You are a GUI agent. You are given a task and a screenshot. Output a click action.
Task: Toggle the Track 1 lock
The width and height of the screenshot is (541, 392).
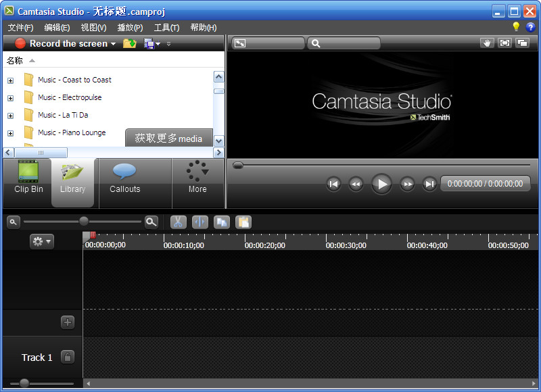[x=68, y=357]
